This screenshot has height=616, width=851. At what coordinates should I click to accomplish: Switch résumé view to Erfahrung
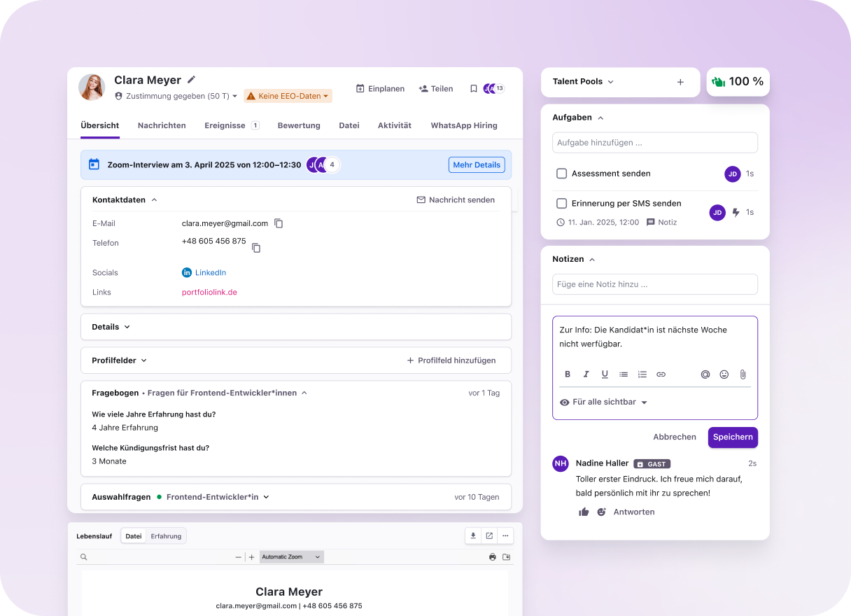click(x=166, y=536)
